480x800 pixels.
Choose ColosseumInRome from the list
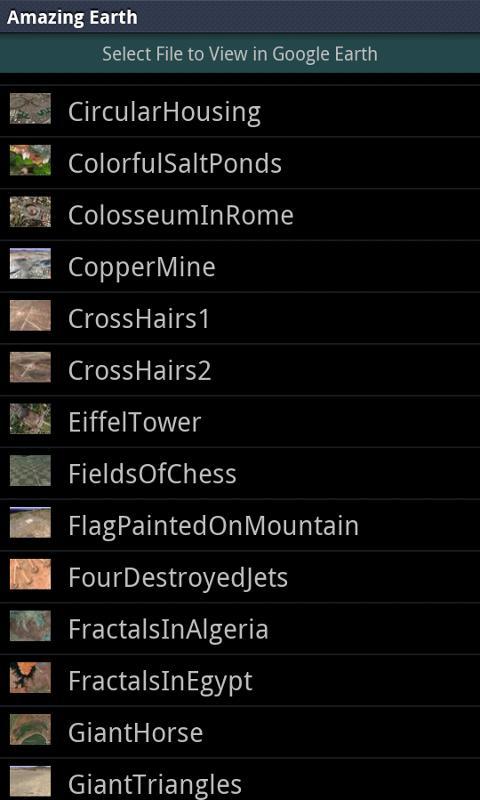240,215
